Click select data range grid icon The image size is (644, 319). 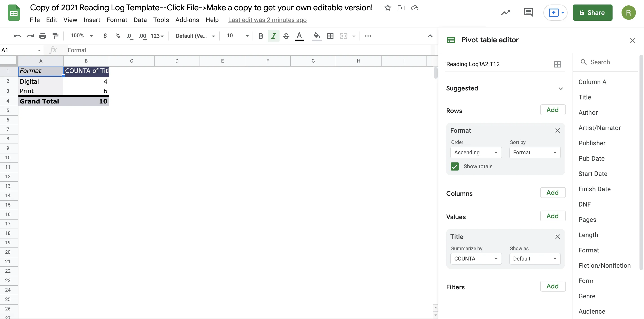[557, 64]
